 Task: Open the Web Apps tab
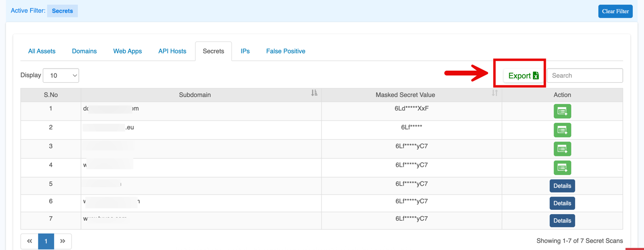click(x=127, y=51)
